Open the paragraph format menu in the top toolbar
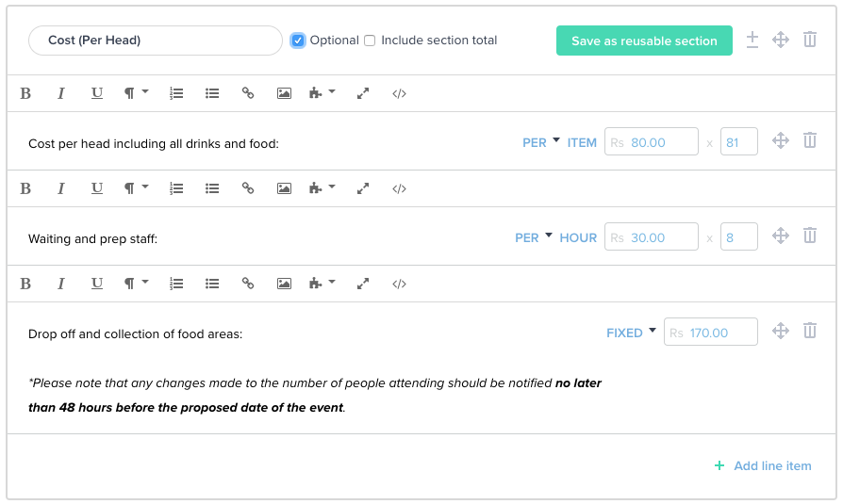 tap(136, 93)
